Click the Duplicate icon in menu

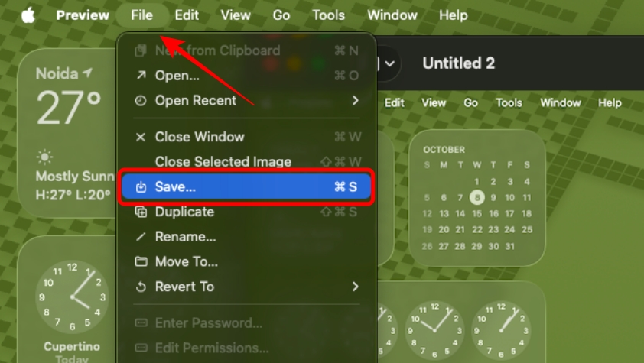[141, 212]
